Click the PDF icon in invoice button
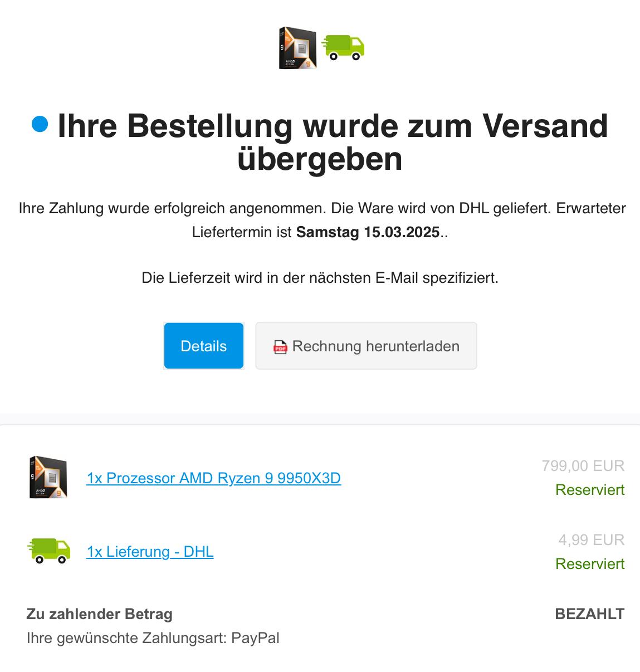Image resolution: width=640 pixels, height=672 pixels. point(280,347)
